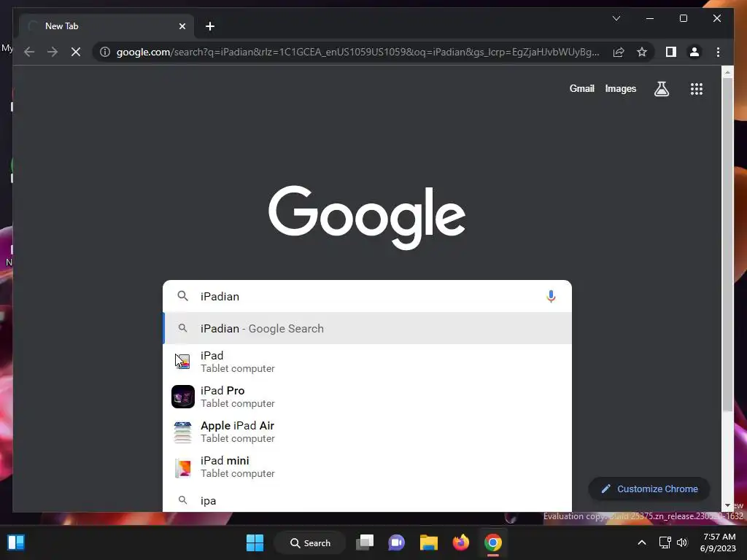The height and width of the screenshot is (560, 747).
Task: Click the Chrome taskbar icon
Action: tap(493, 542)
